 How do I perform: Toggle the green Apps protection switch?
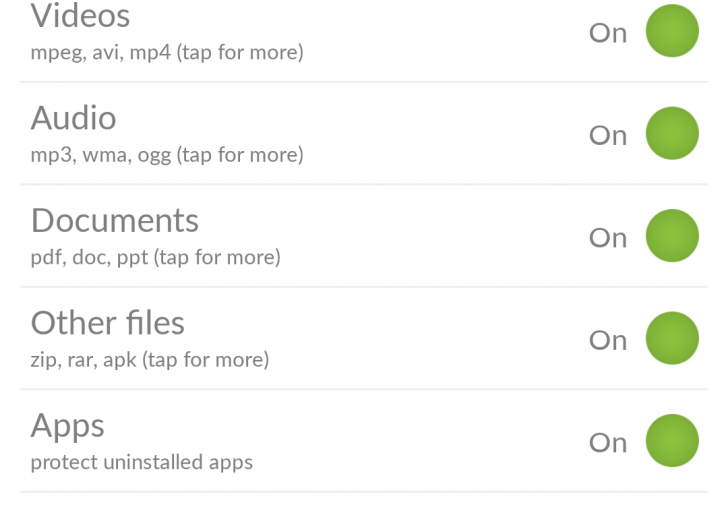click(x=671, y=441)
